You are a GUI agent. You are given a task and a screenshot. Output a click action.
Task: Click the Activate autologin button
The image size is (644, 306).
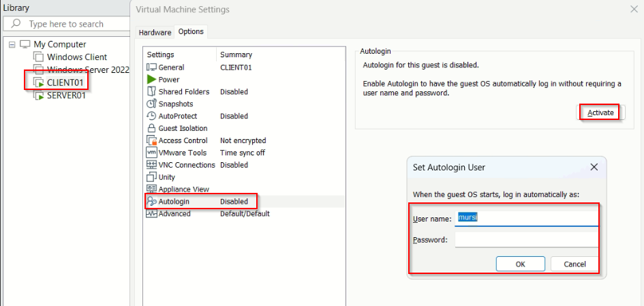tap(600, 112)
